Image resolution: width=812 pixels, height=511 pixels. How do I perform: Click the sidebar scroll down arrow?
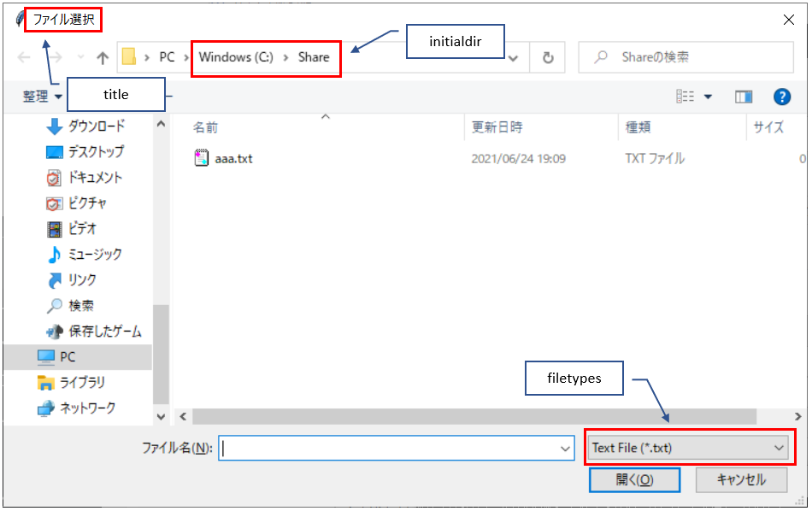pyautogui.click(x=161, y=417)
